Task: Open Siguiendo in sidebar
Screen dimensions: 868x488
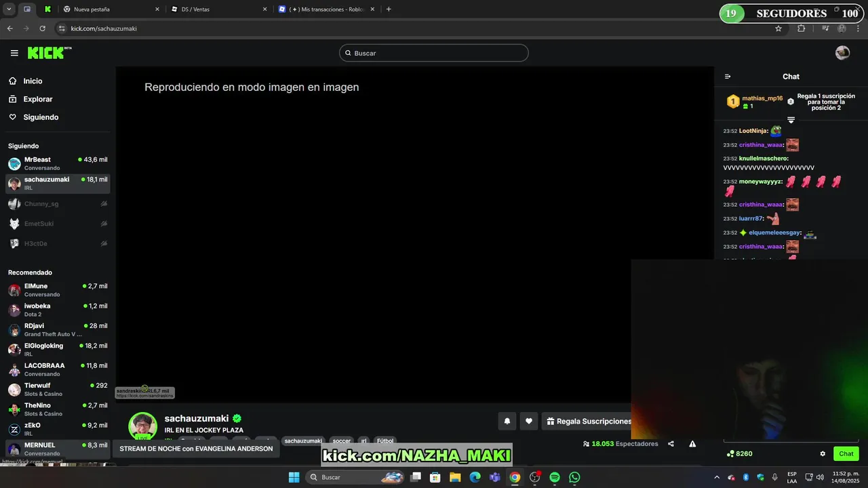Action: click(41, 117)
